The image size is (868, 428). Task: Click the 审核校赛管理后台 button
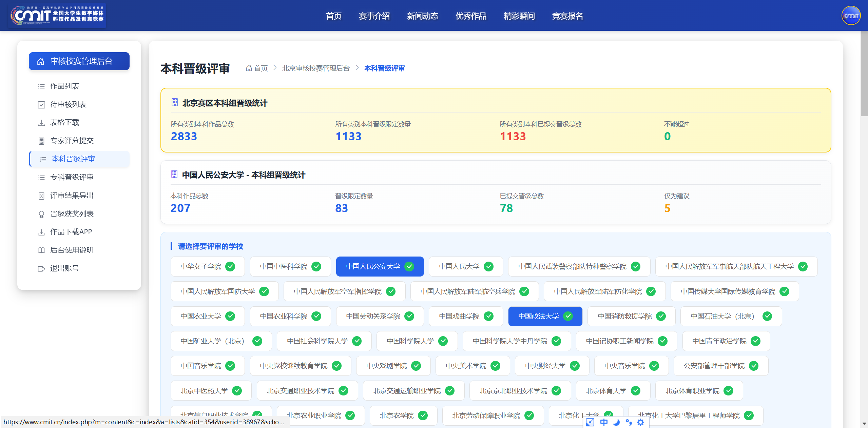79,61
